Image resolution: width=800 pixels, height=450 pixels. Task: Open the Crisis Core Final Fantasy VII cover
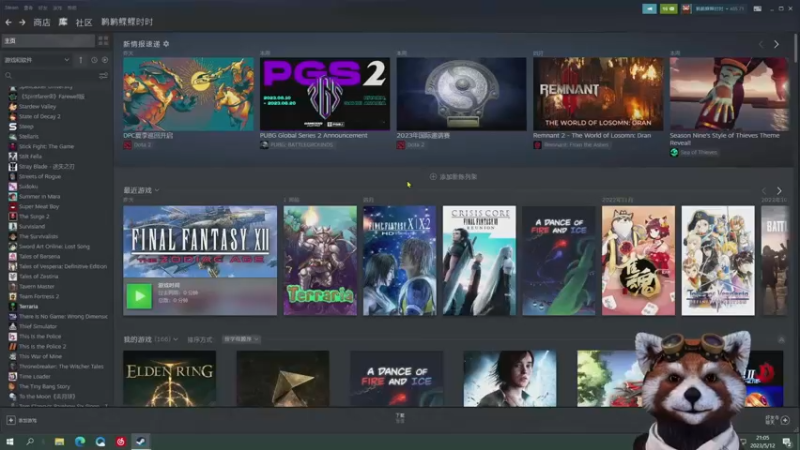coord(479,260)
